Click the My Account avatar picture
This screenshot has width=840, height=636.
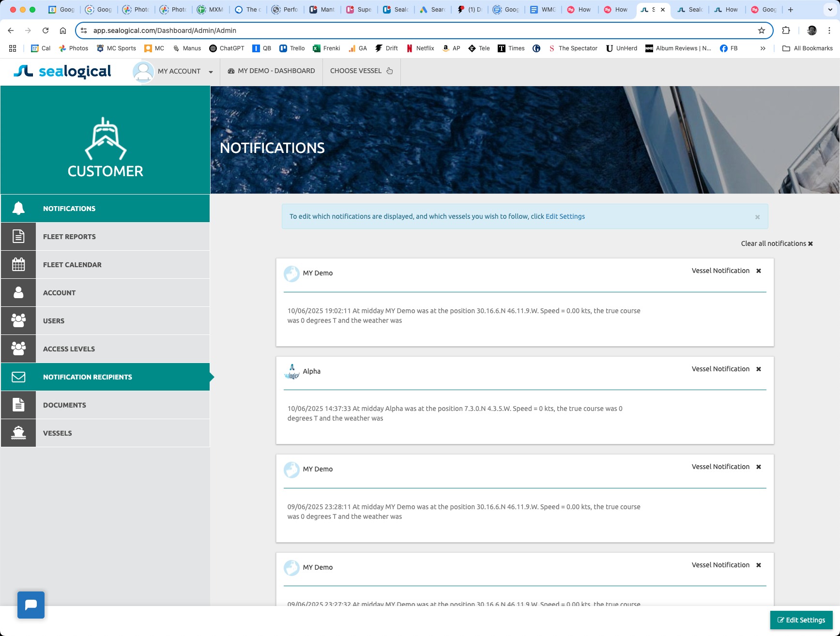point(143,71)
